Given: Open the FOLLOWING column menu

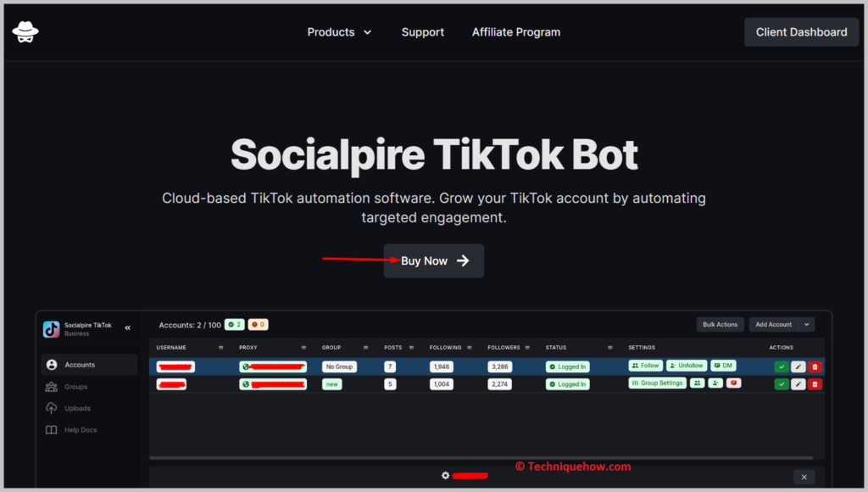Looking at the screenshot, I should tap(470, 348).
